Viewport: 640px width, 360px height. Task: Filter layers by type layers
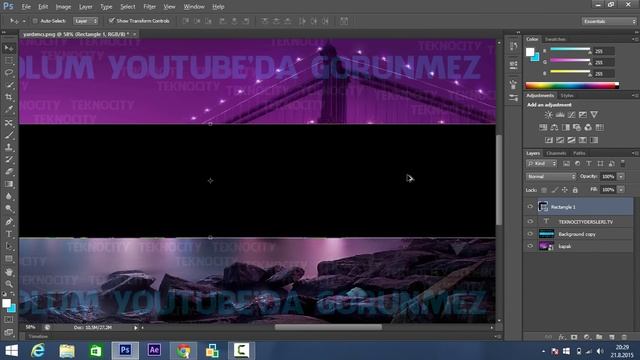pyautogui.click(x=589, y=164)
